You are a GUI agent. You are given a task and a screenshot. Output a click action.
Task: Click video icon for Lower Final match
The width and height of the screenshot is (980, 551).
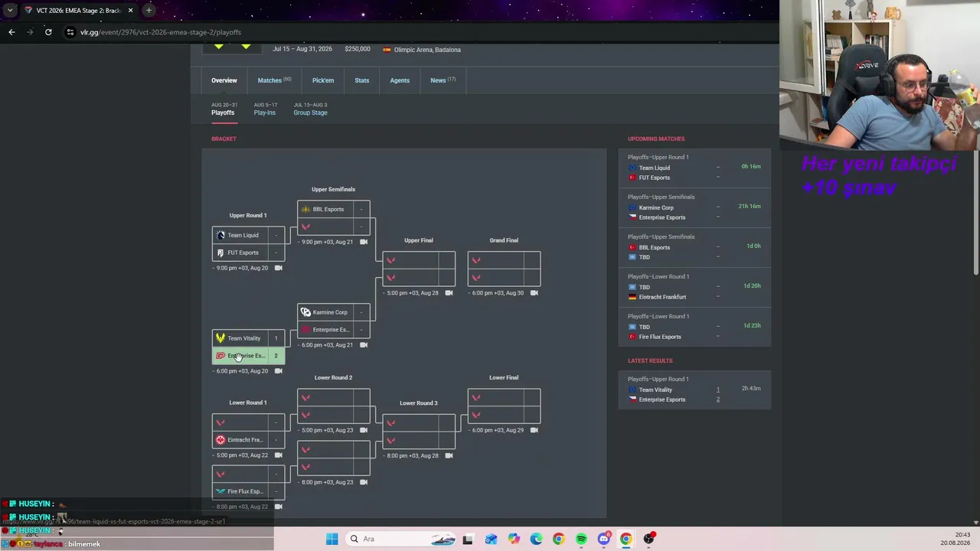[534, 430]
